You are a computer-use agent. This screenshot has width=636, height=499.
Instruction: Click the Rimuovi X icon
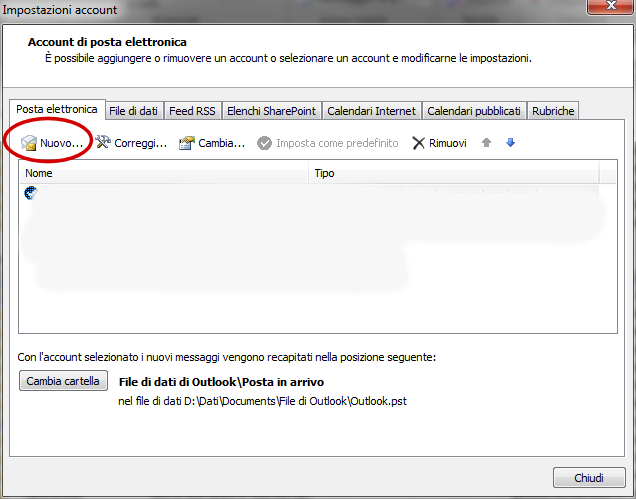(418, 143)
